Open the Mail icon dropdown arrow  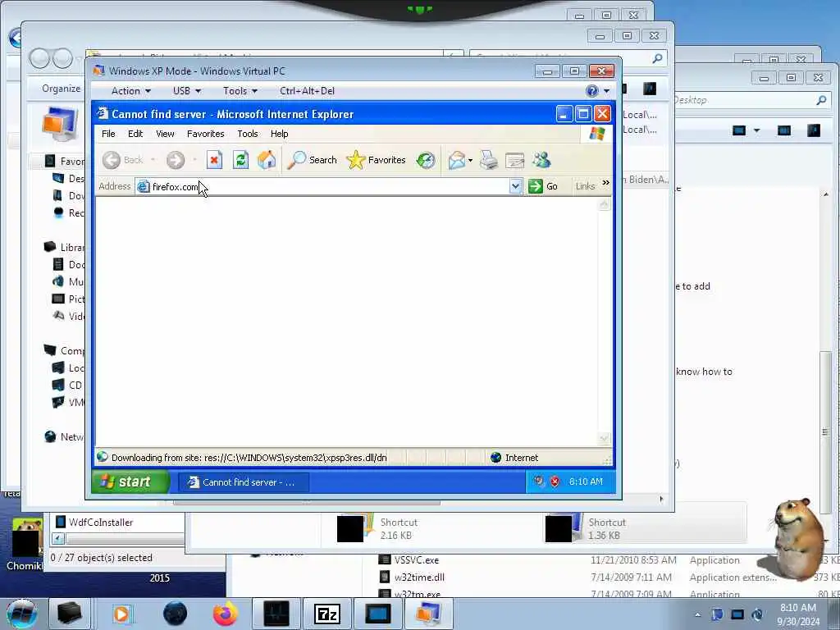[x=470, y=160]
